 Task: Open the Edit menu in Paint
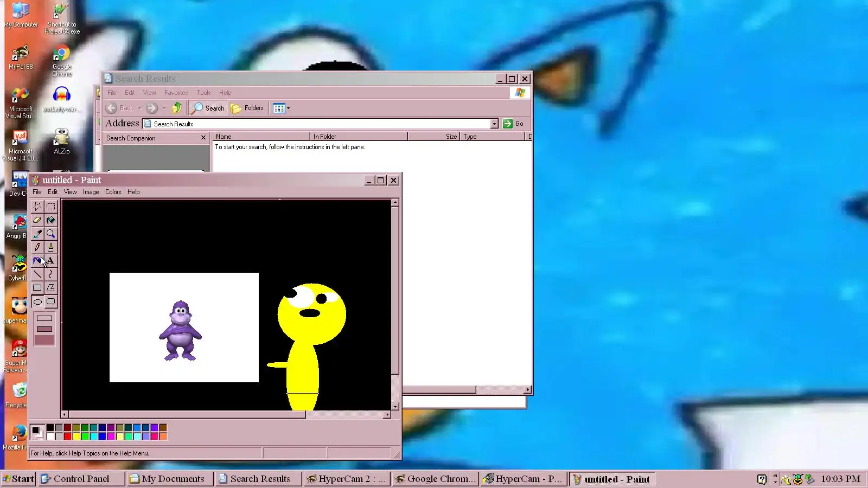click(x=53, y=192)
